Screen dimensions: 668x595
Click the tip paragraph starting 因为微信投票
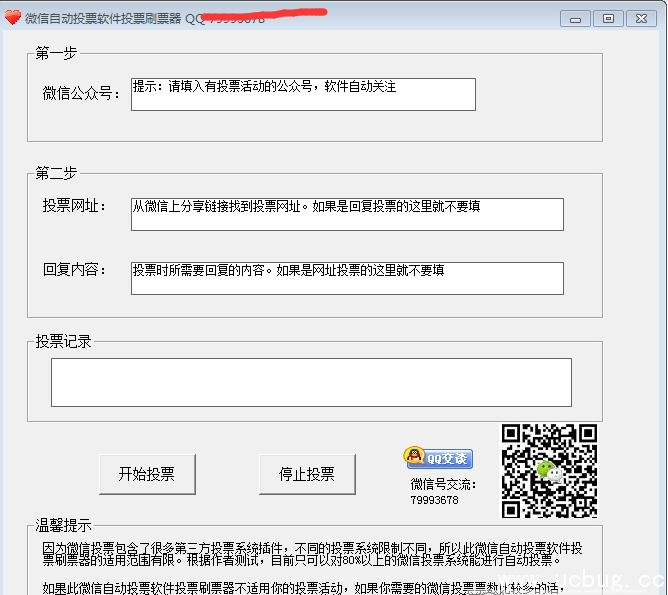[x=312, y=554]
